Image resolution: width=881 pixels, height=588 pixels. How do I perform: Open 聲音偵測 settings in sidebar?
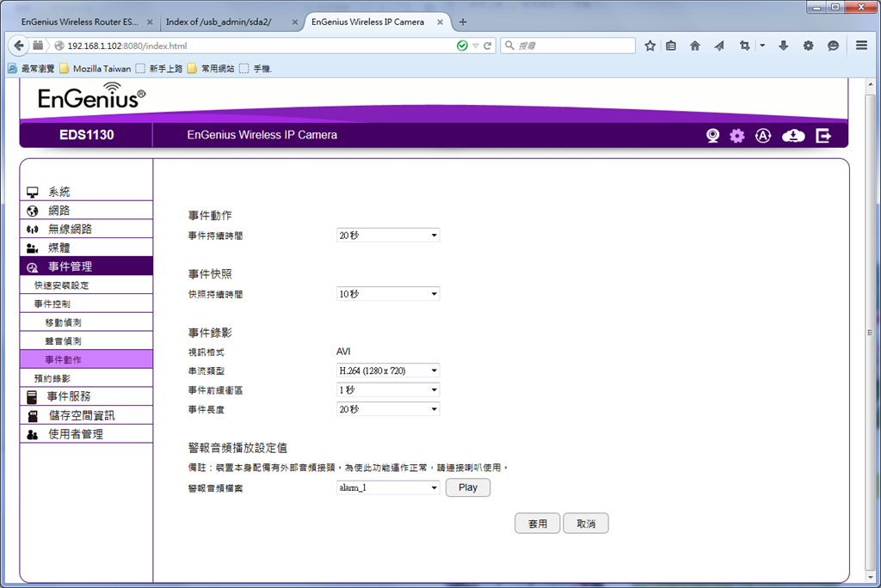pyautogui.click(x=86, y=341)
